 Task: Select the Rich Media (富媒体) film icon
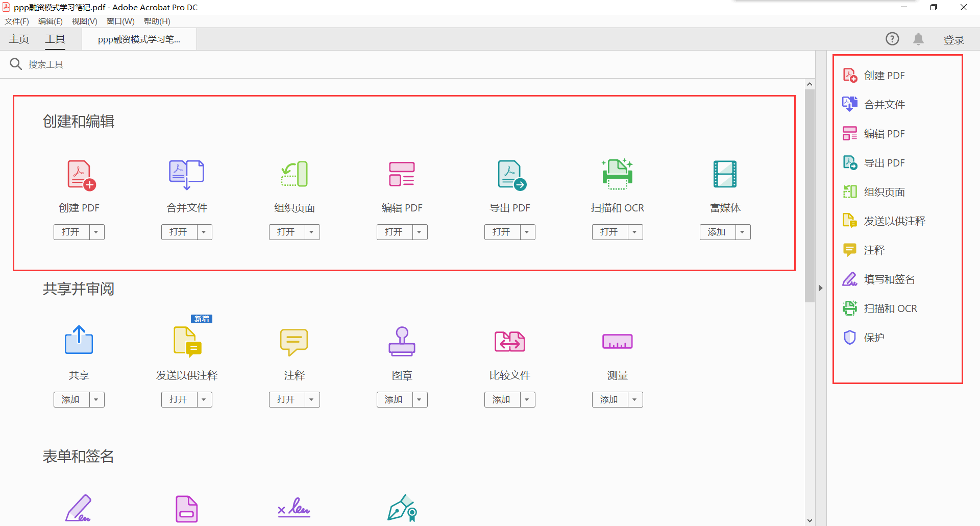(x=725, y=174)
